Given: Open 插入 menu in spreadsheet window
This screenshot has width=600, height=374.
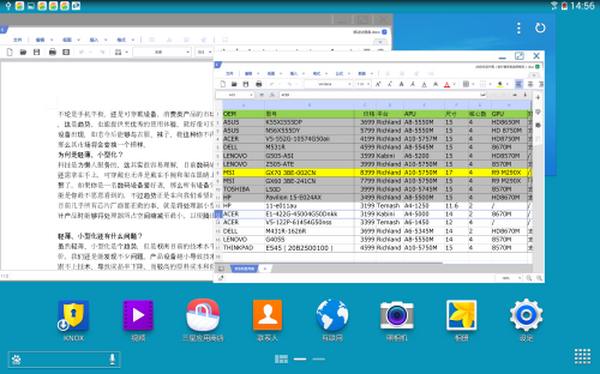Looking at the screenshot, I should [294, 73].
